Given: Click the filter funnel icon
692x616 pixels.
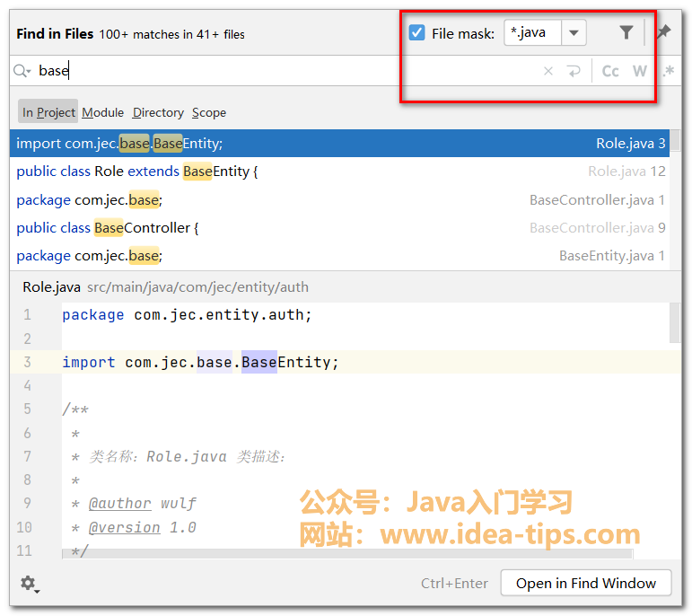Looking at the screenshot, I should 626,33.
